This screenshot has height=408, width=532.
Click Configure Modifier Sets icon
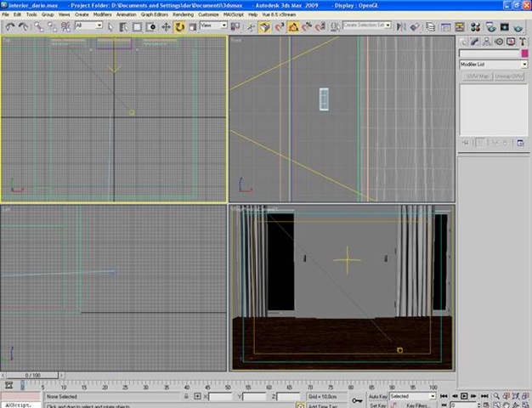pyautogui.click(x=520, y=143)
